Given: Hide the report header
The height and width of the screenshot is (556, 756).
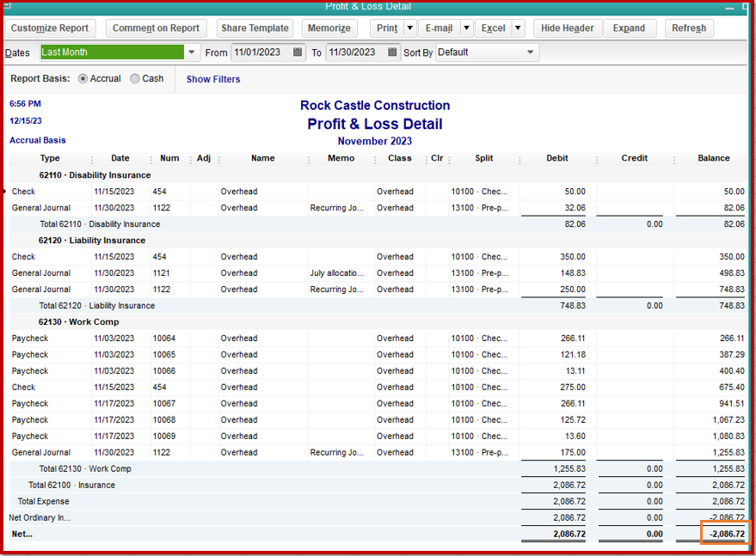Looking at the screenshot, I should coord(567,28).
